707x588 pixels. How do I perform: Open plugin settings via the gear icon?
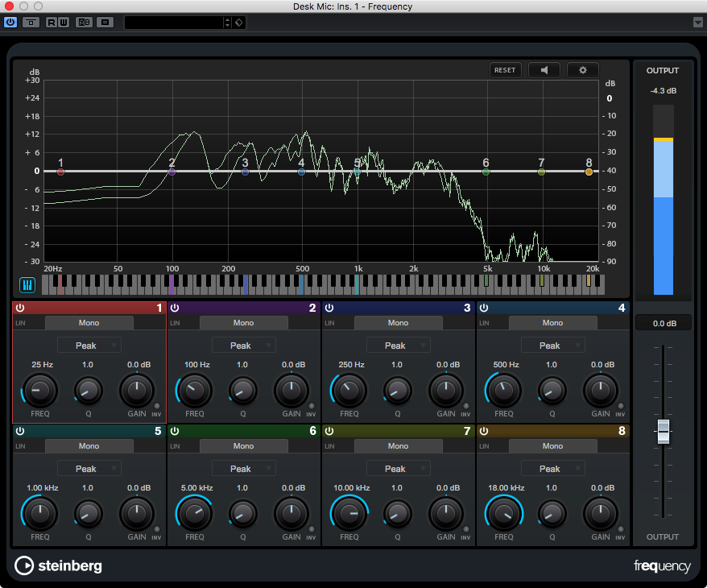pyautogui.click(x=582, y=70)
